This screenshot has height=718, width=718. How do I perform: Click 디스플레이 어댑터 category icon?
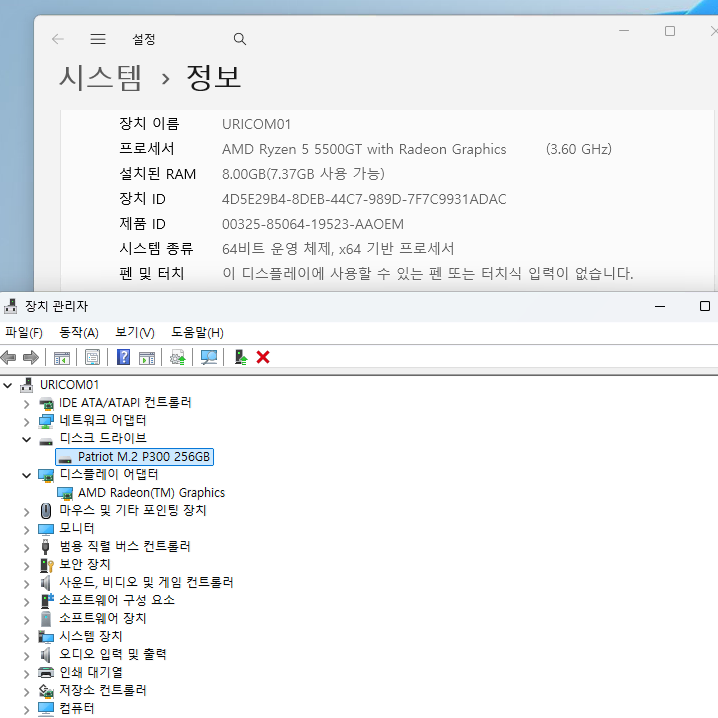click(46, 475)
